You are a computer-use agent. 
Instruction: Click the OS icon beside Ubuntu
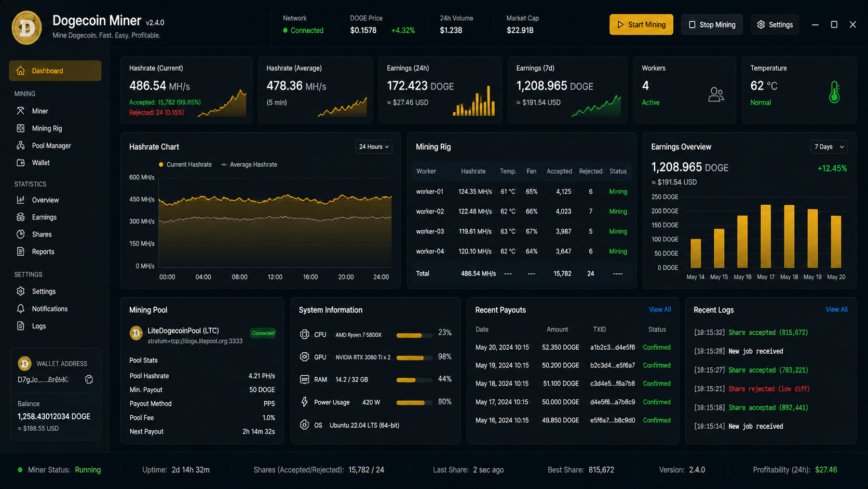pos(305,425)
